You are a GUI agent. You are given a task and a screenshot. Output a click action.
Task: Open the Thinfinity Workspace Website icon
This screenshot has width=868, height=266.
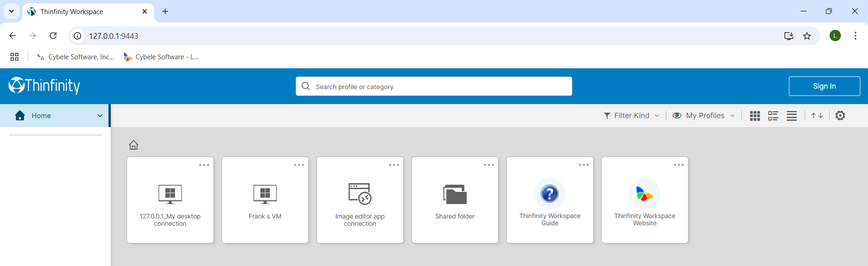point(645,194)
